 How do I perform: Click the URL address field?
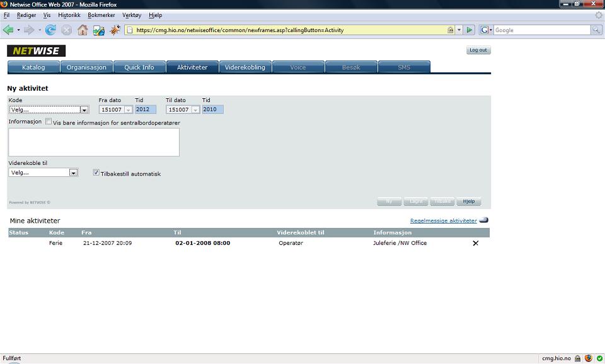click(x=289, y=30)
